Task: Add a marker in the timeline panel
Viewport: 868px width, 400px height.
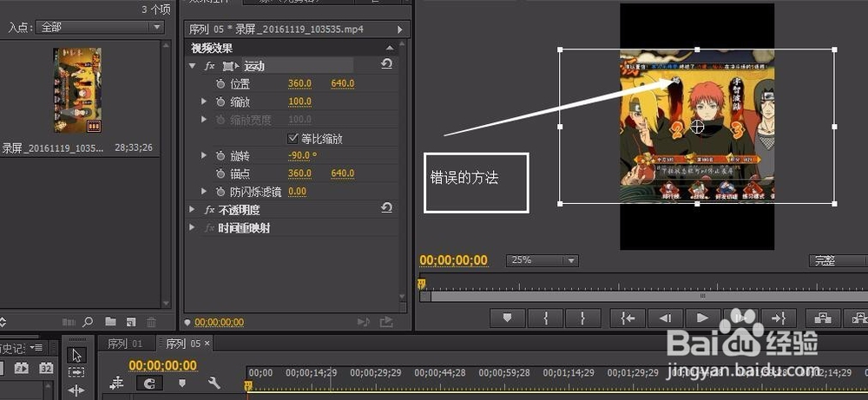Action: tap(182, 383)
